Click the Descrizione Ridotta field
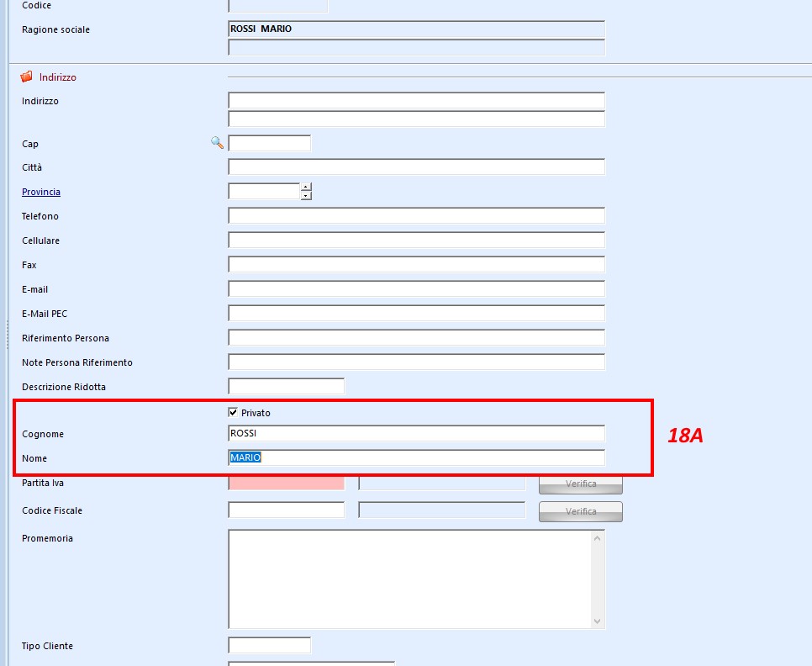This screenshot has height=666, width=812. coord(286,387)
